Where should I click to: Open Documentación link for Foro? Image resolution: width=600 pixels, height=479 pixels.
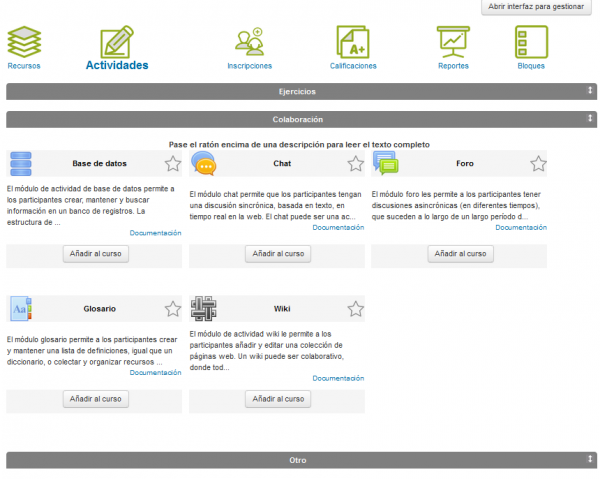pyautogui.click(x=521, y=228)
